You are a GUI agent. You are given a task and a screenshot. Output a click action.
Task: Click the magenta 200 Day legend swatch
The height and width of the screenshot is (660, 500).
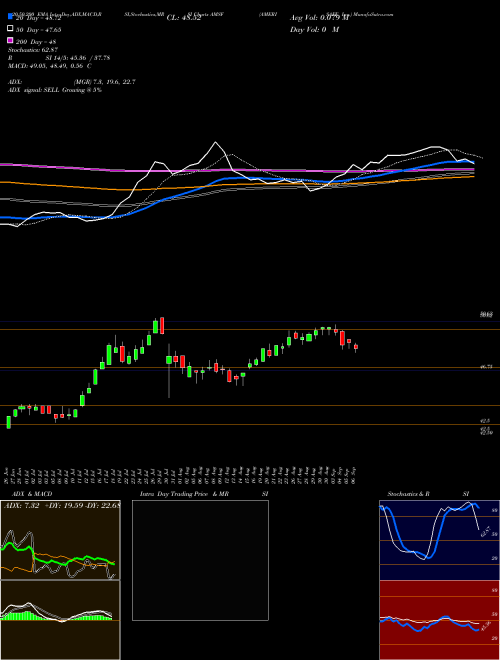11,41
